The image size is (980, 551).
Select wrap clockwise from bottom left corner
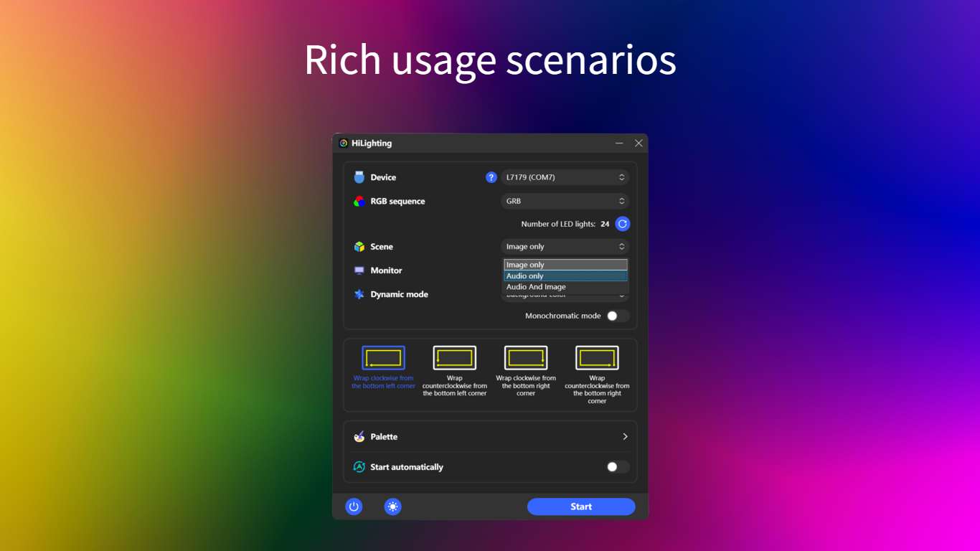(x=382, y=357)
